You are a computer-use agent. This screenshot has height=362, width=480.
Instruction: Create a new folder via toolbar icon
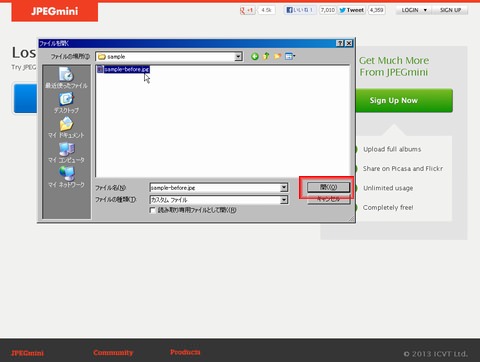pos(277,56)
